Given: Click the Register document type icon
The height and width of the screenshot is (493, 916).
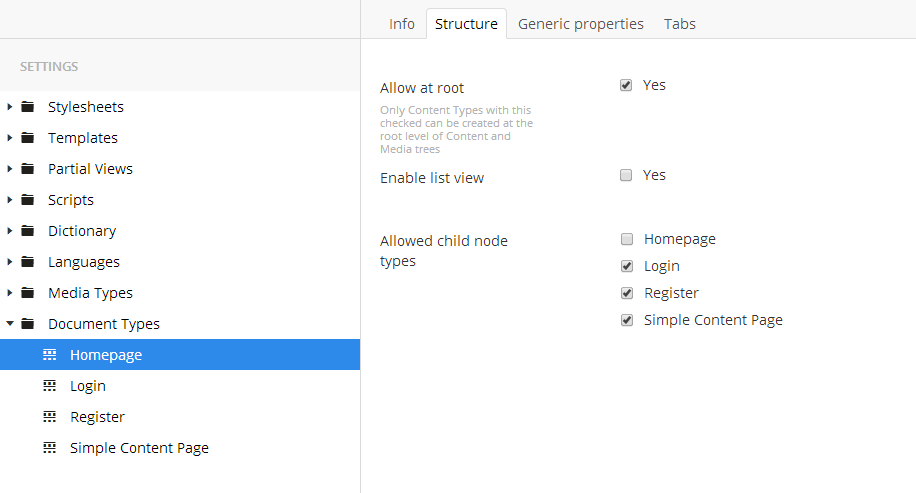Looking at the screenshot, I should click(x=50, y=416).
